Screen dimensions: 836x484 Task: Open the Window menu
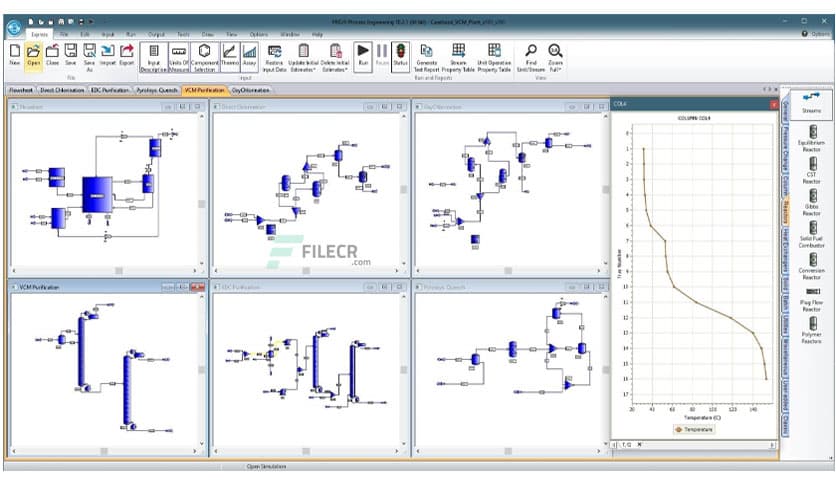click(x=290, y=34)
